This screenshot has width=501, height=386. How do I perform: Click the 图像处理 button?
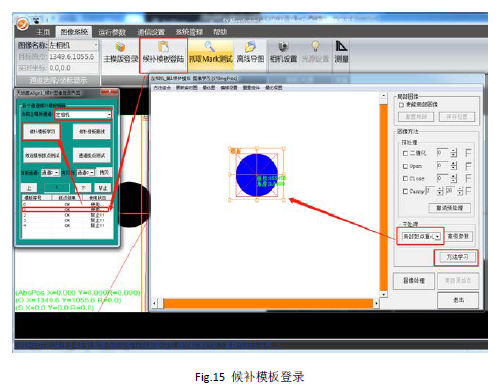(414, 281)
